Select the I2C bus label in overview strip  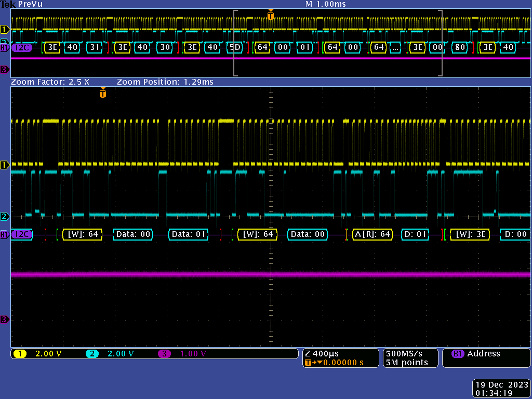[x=22, y=47]
